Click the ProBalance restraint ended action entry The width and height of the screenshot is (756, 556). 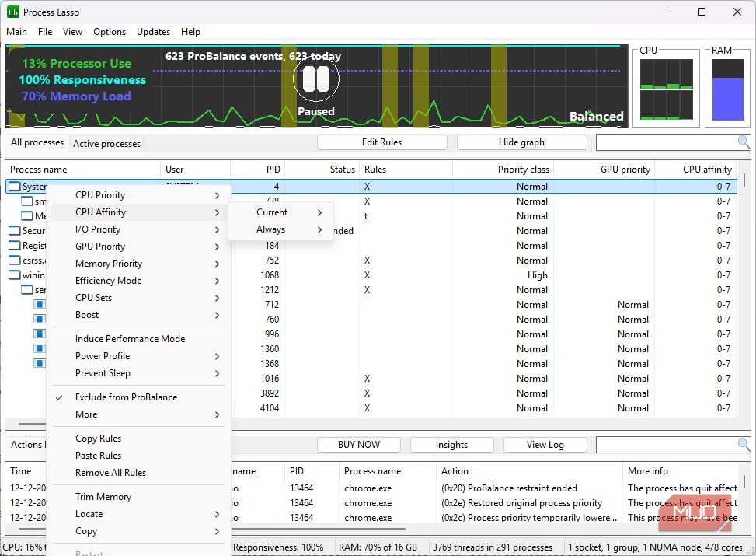(509, 488)
